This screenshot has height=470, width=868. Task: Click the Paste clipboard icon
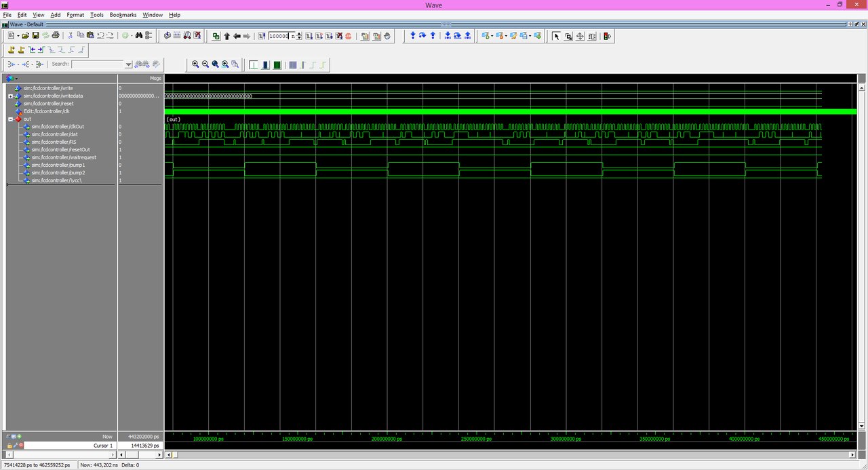coord(90,36)
